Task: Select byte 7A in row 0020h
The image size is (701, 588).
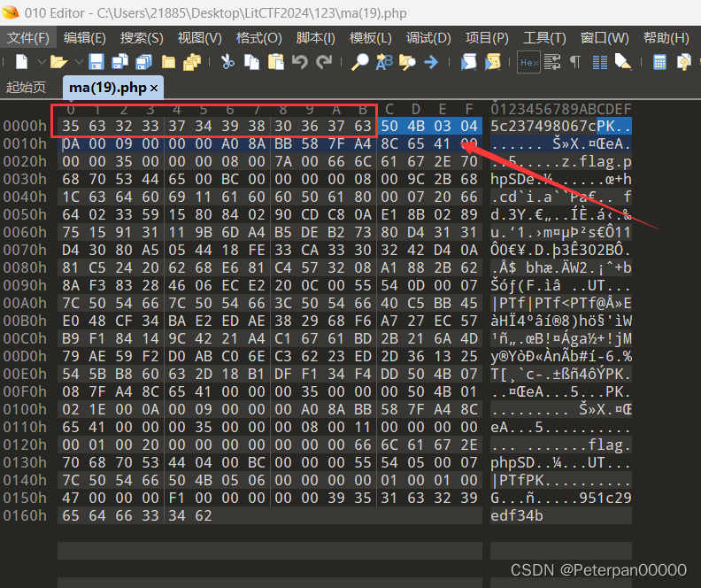Action: click(283, 161)
